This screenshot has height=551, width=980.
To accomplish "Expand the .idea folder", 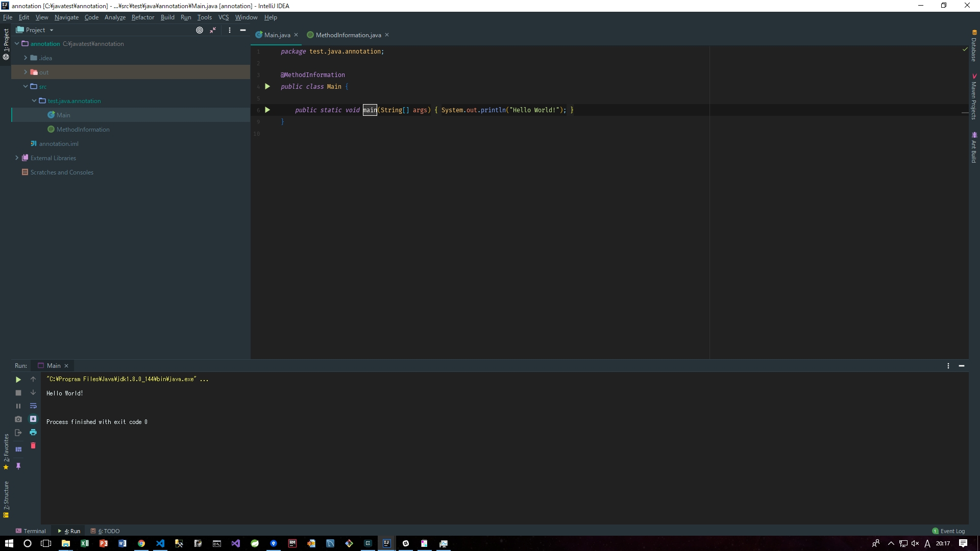I will click(26, 58).
